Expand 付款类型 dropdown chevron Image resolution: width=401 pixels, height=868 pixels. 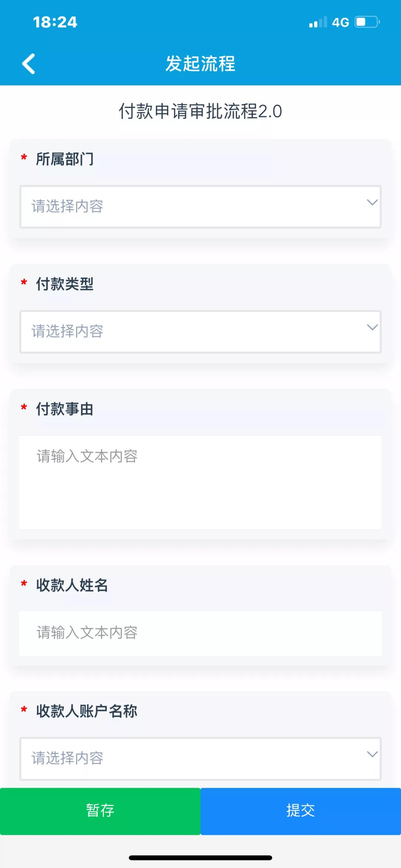tap(372, 327)
